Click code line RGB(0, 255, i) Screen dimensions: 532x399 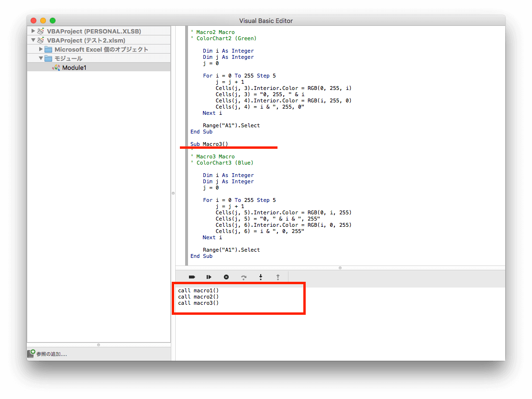pos(283,88)
